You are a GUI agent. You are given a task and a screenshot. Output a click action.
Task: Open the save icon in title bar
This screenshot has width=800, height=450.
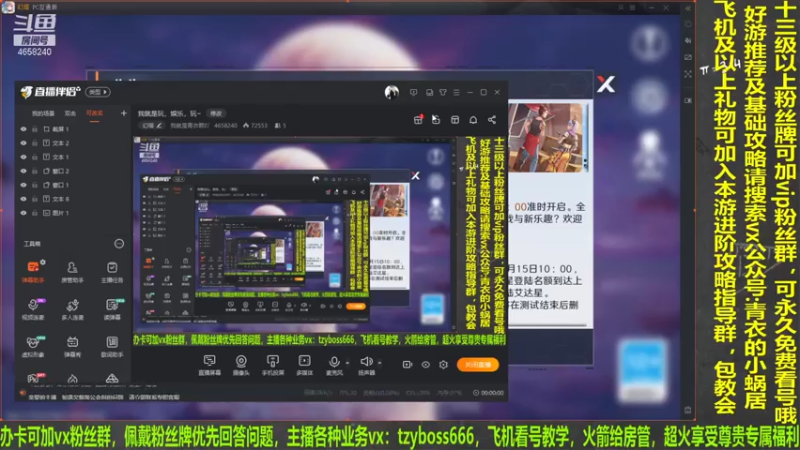[429, 92]
